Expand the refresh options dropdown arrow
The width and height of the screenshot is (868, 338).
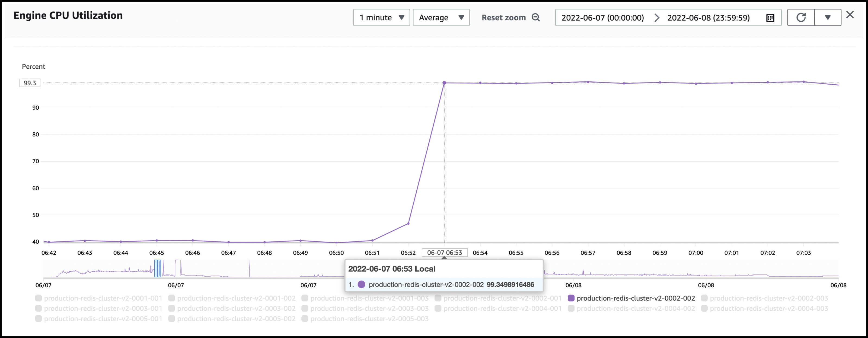(x=828, y=18)
